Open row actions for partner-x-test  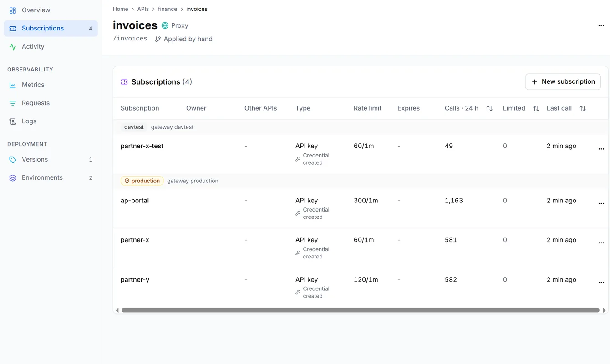pos(601,149)
